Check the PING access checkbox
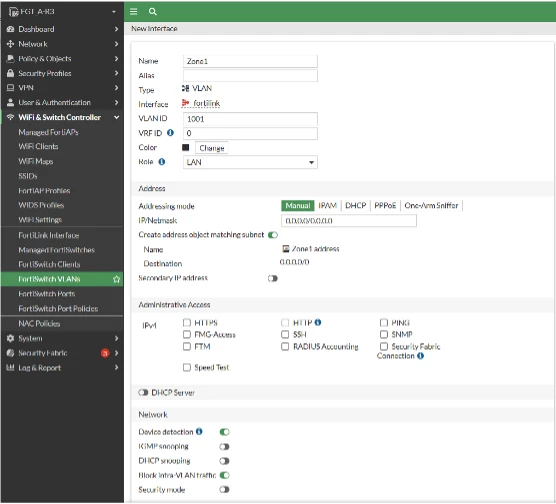This screenshot has width=556, height=504. (x=384, y=322)
